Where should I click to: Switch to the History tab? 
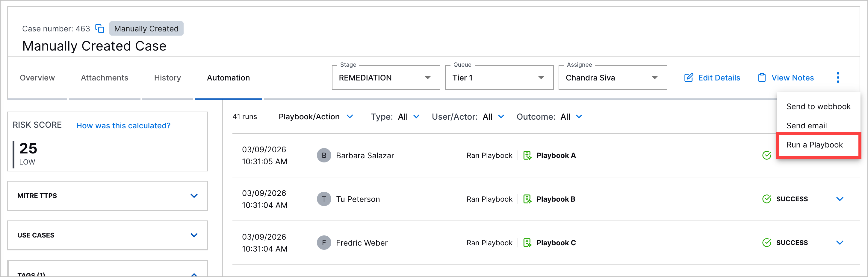point(167,78)
